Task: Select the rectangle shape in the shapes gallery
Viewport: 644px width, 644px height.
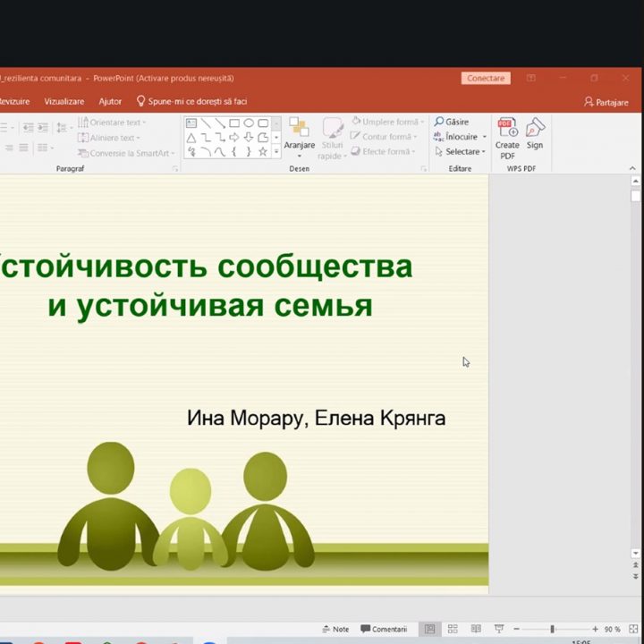Action: tap(234, 123)
